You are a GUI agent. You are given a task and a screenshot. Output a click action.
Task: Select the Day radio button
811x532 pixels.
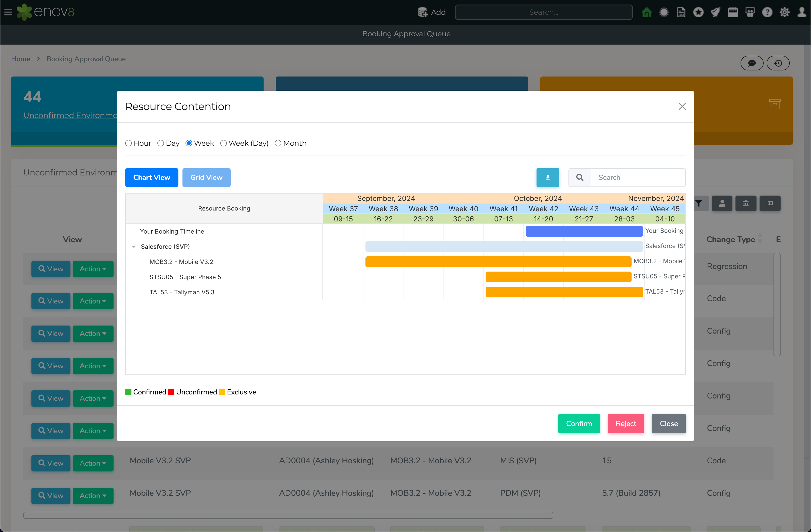(160, 143)
